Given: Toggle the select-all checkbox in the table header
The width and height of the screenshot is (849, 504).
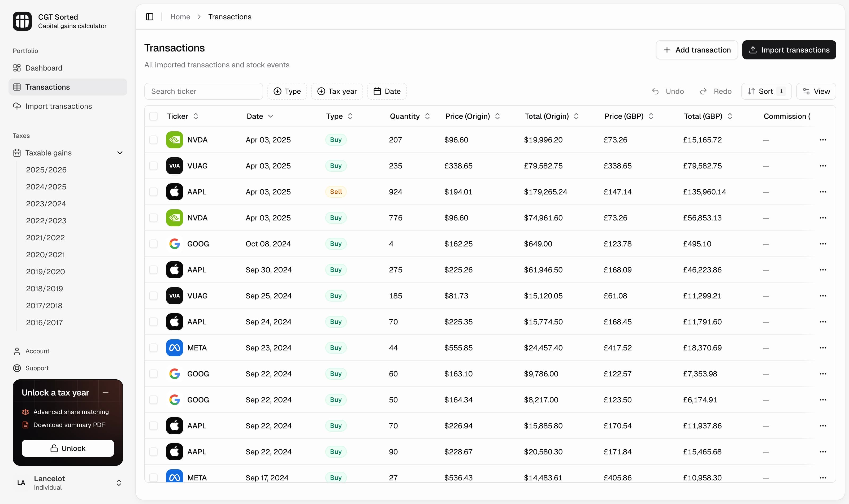Looking at the screenshot, I should 154,116.
